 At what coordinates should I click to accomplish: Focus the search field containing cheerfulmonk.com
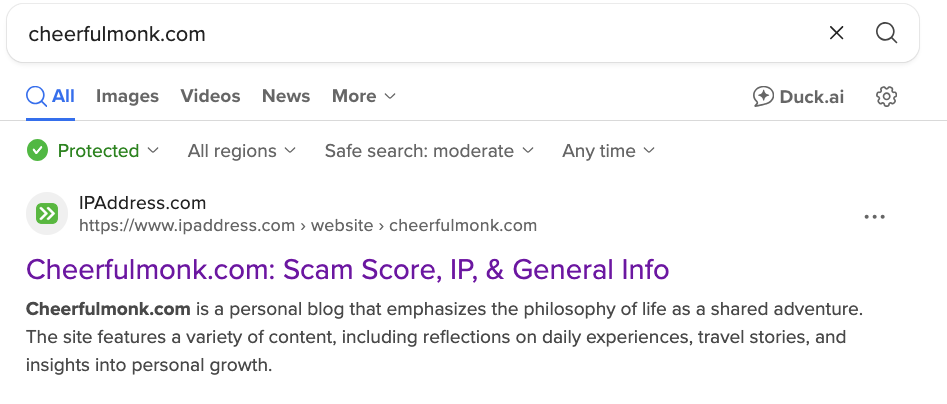(x=400, y=33)
